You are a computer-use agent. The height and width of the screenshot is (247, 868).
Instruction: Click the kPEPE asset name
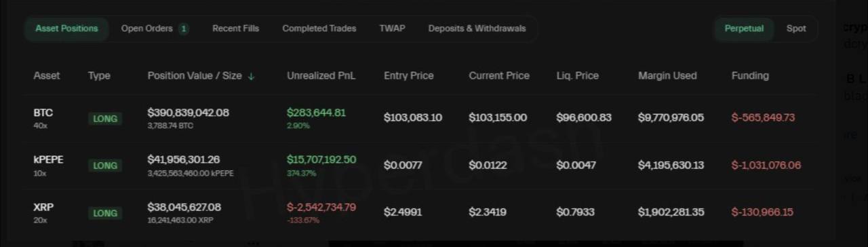(x=48, y=160)
